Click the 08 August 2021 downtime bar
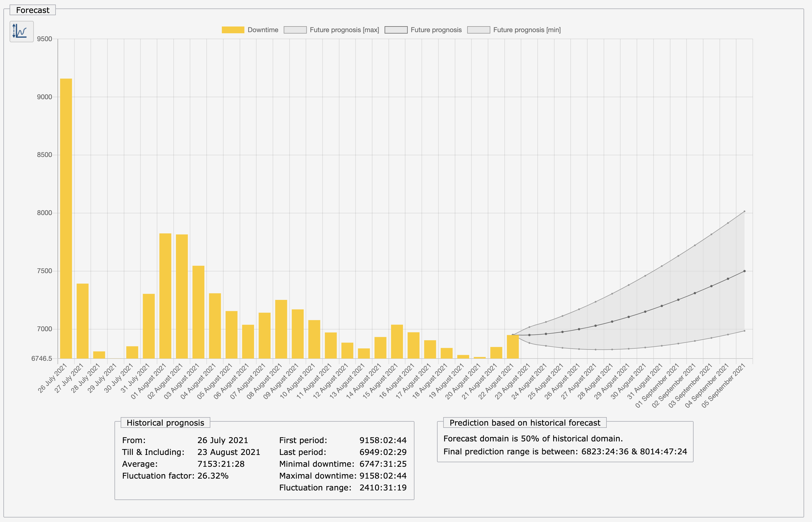The width and height of the screenshot is (812, 522). 281,329
